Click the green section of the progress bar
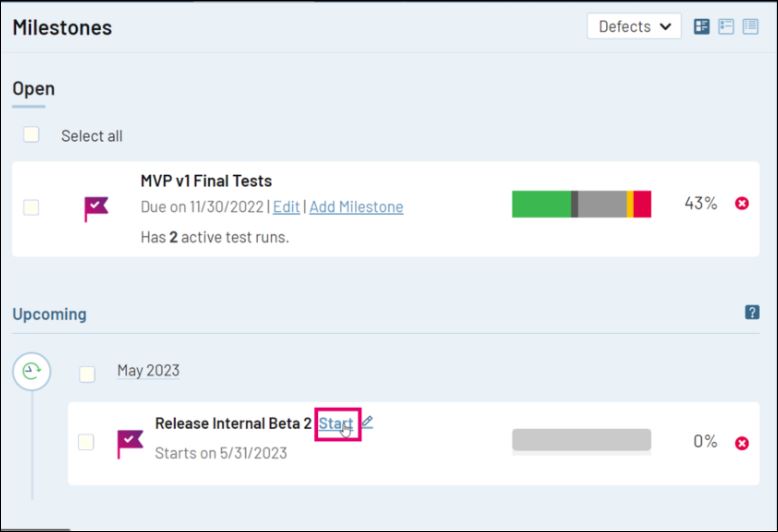 (541, 204)
